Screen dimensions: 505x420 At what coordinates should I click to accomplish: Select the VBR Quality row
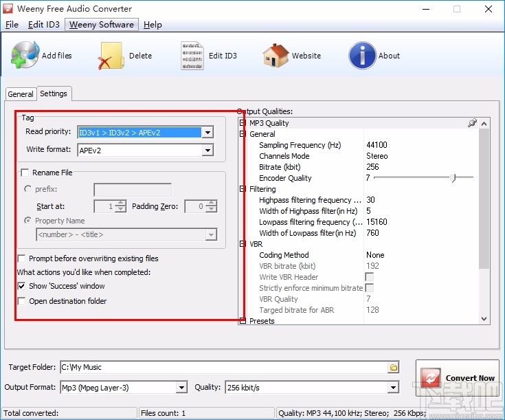(x=357, y=299)
